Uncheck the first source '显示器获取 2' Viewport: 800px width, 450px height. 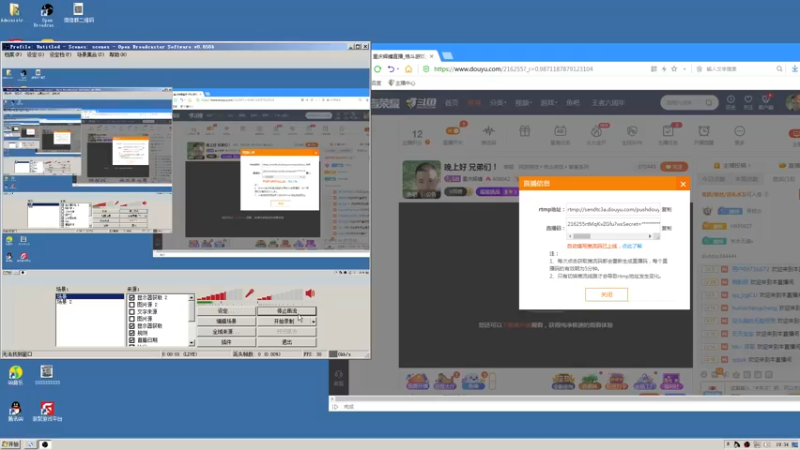(132, 297)
